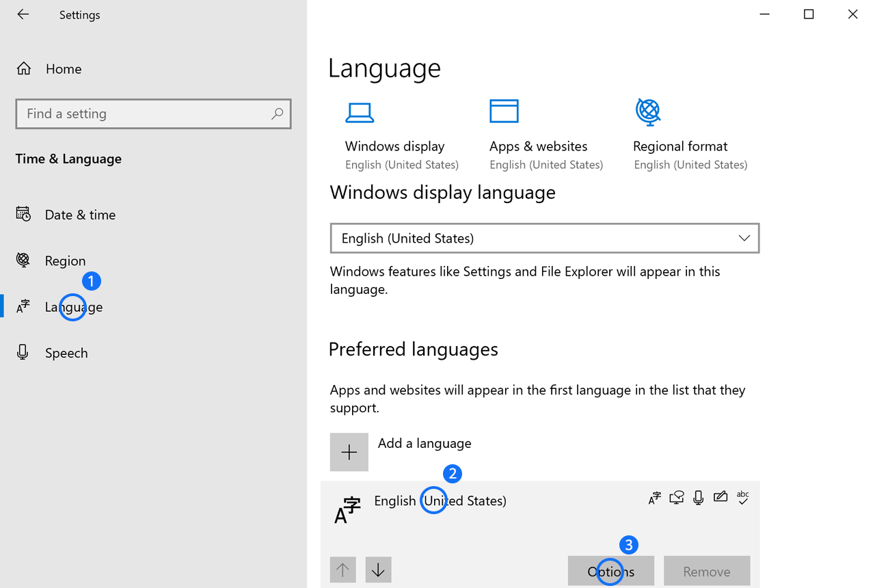875x588 pixels.
Task: Click the back arrow in Settings
Action: tap(23, 14)
